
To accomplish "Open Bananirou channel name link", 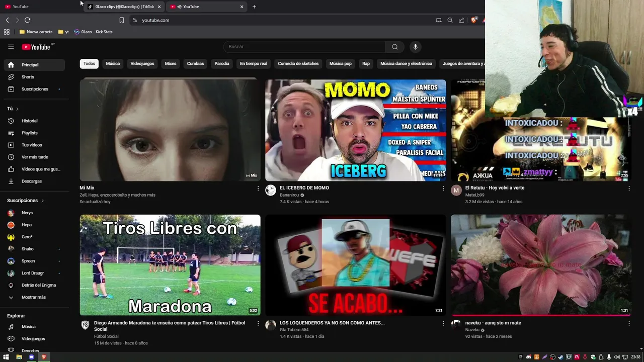I will [289, 195].
